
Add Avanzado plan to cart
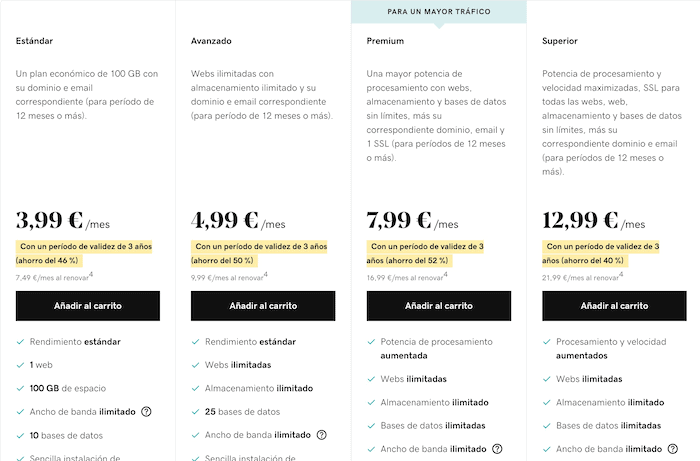tap(263, 306)
